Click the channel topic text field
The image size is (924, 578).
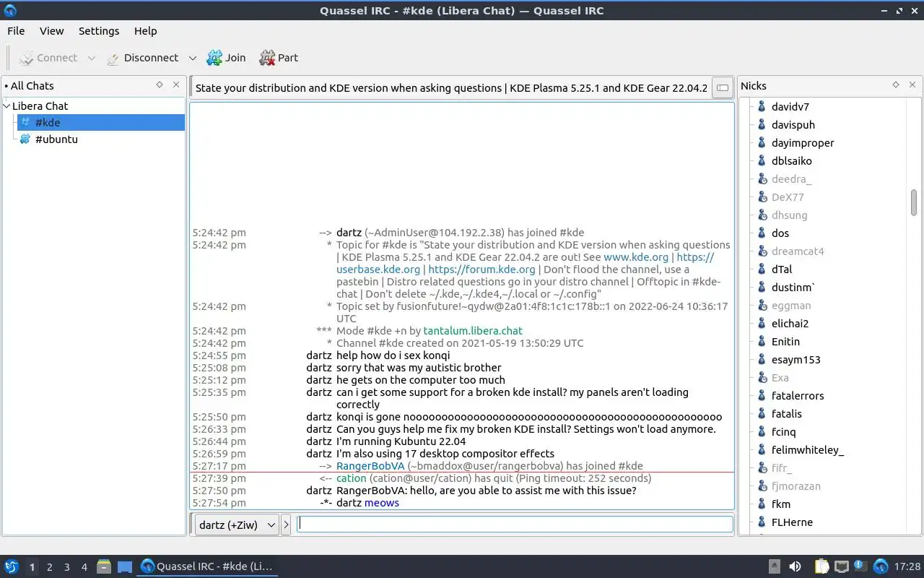click(451, 88)
